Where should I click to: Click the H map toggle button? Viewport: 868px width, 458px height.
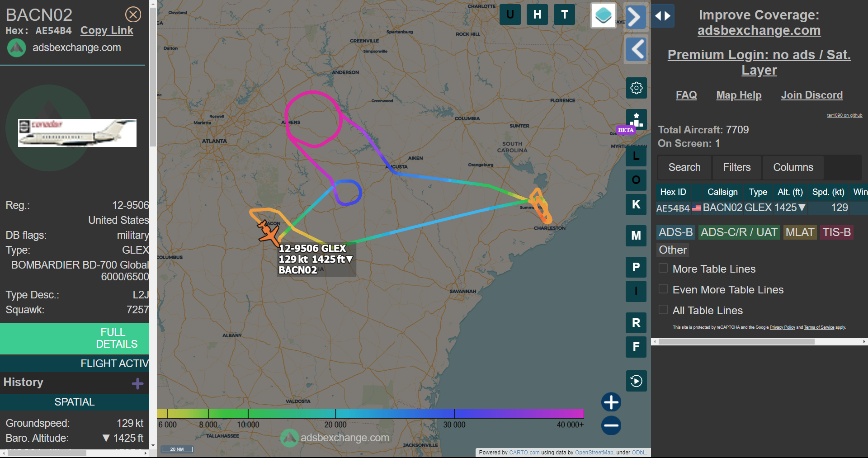point(537,14)
